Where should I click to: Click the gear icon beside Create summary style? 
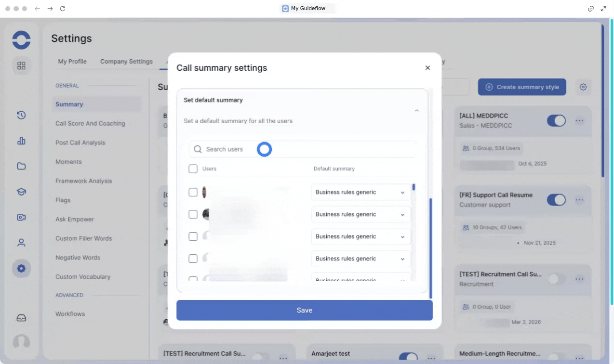click(583, 87)
